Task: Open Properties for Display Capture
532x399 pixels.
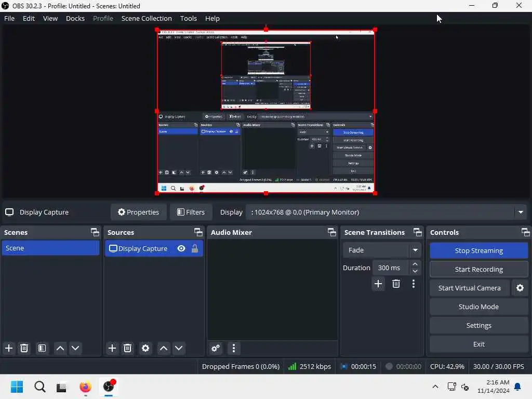Action: (138, 212)
